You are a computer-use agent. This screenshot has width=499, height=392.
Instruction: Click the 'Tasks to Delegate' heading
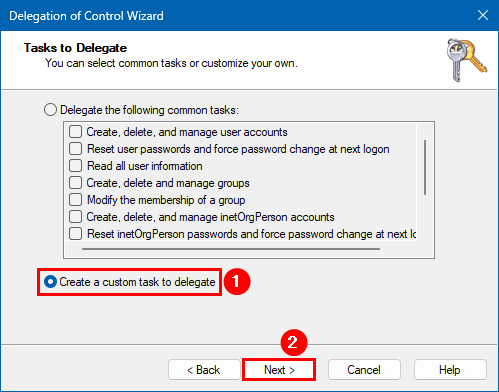coord(75,48)
